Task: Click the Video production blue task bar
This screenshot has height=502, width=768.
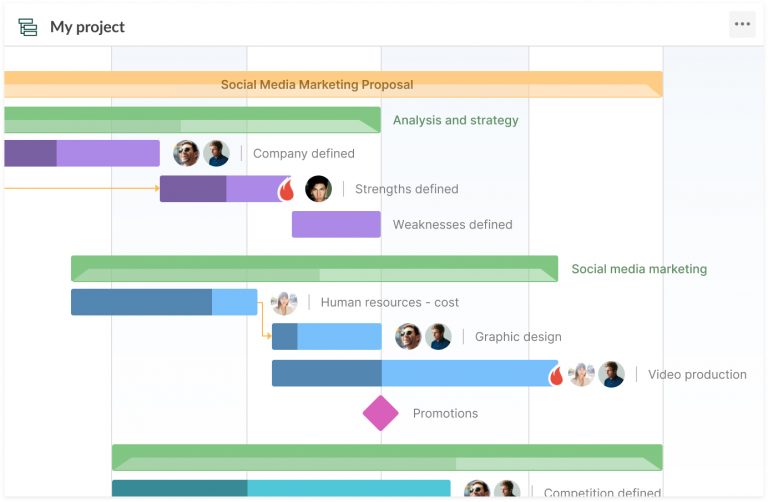Action: (x=414, y=374)
